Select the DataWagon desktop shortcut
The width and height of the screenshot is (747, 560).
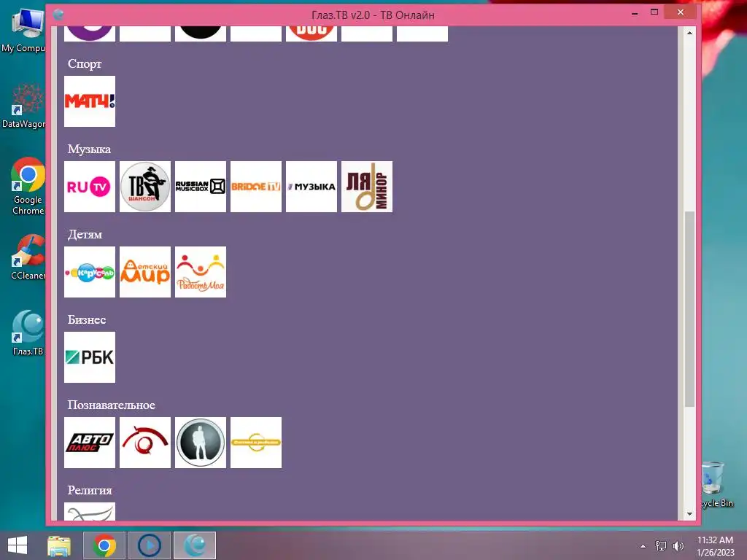pyautogui.click(x=25, y=106)
